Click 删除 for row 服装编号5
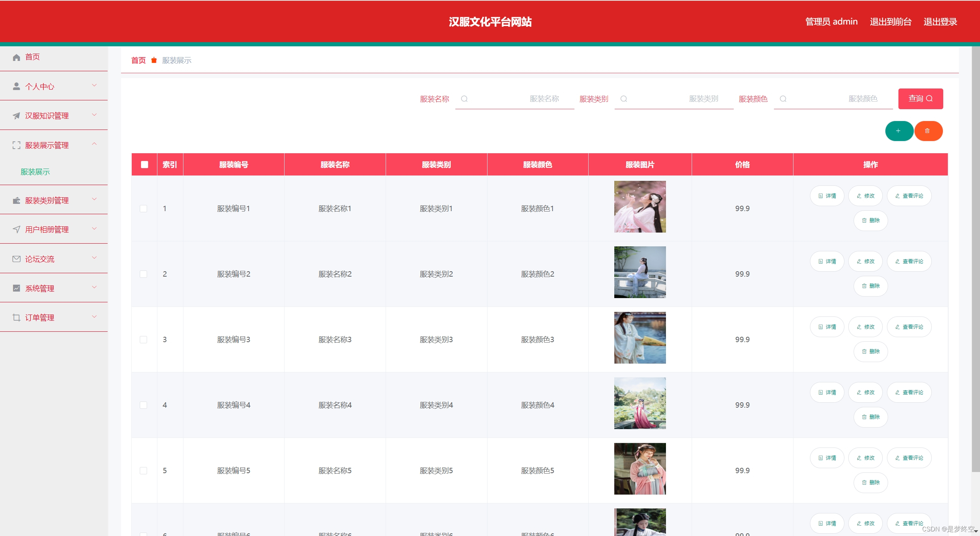This screenshot has height=536, width=980. 870,482
